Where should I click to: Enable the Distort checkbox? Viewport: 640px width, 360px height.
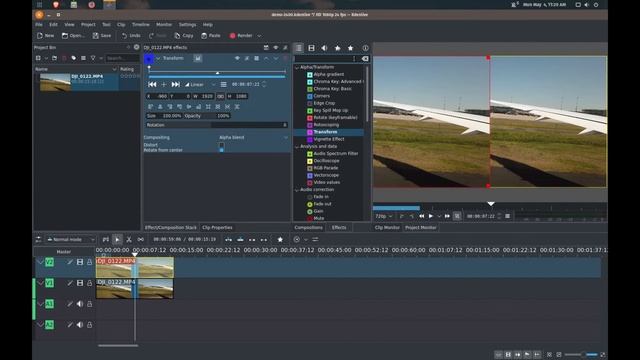pos(222,145)
